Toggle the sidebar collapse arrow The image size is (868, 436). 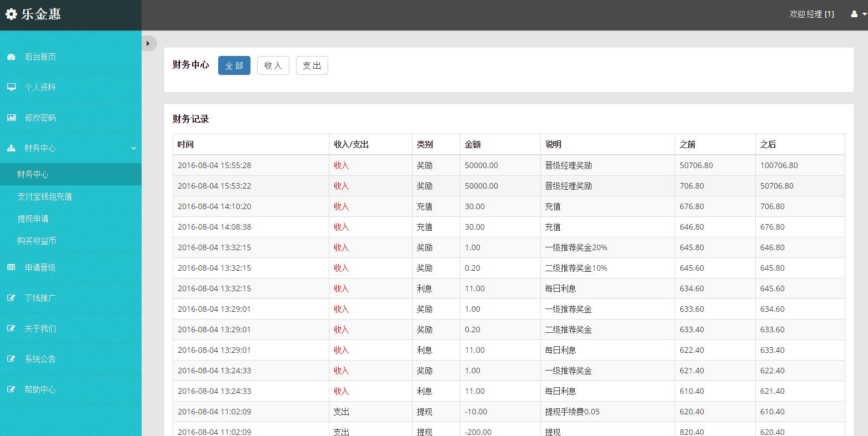pos(148,43)
